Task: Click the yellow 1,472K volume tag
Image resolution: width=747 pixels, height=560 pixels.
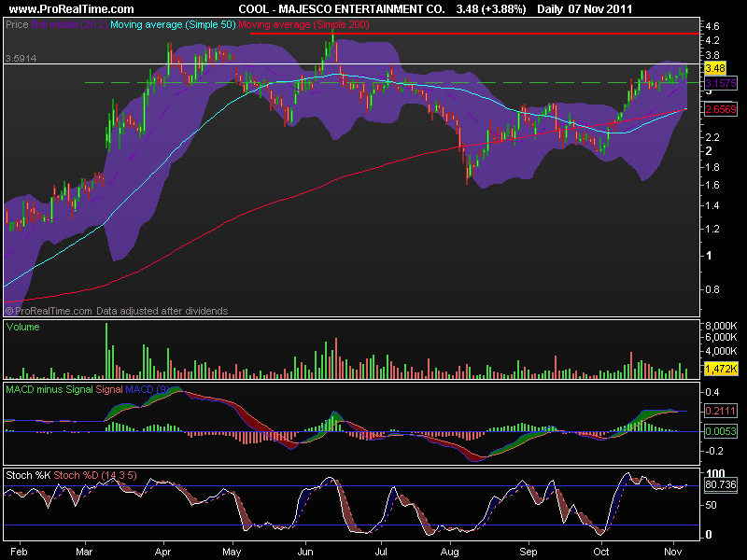Action: coord(721,368)
